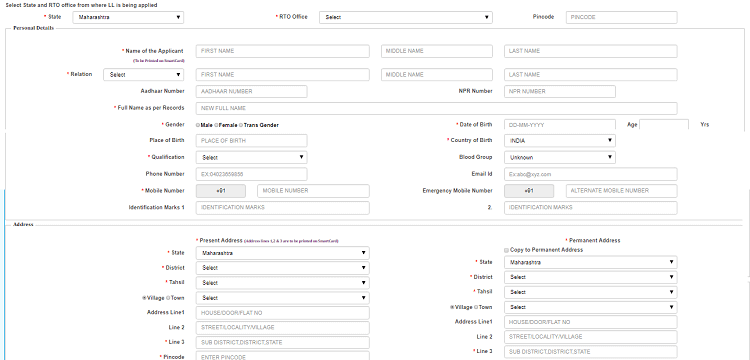Check Copy to Permanent Address

pos(507,250)
